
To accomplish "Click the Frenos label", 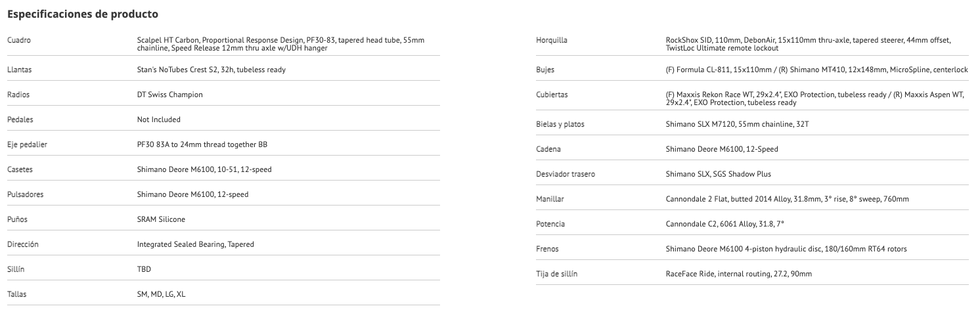I will 547,249.
